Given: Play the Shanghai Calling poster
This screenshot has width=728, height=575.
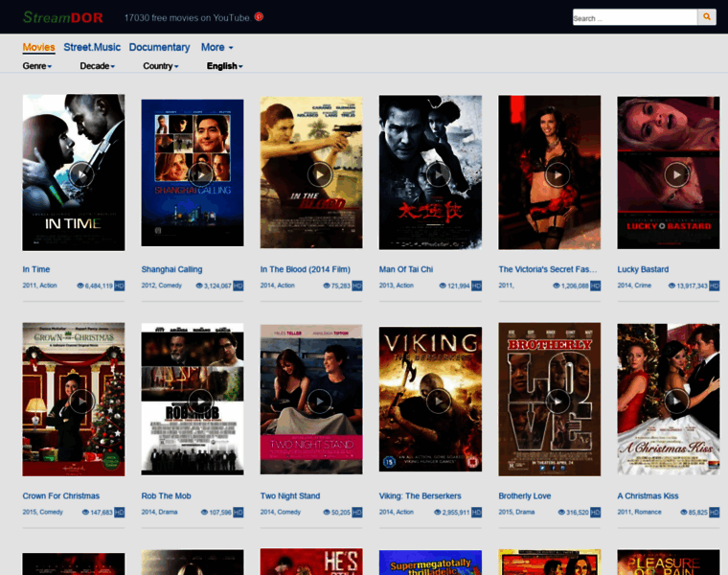Looking at the screenshot, I should (193, 172).
